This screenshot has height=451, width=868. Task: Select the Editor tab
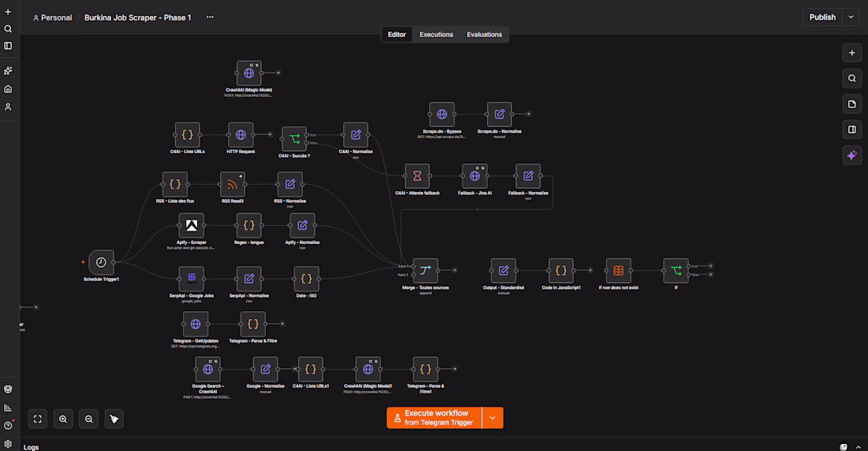point(396,34)
